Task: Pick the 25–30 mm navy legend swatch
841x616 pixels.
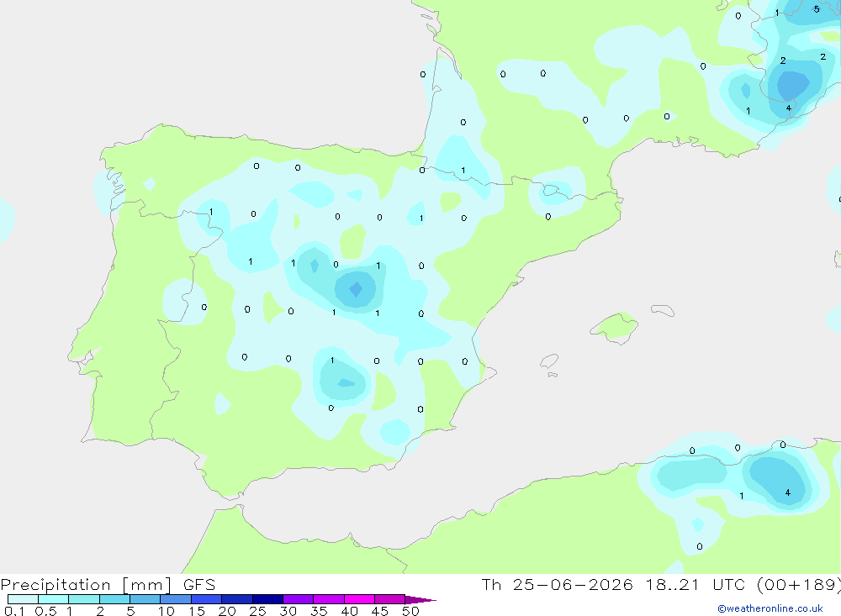Action: [x=267, y=599]
